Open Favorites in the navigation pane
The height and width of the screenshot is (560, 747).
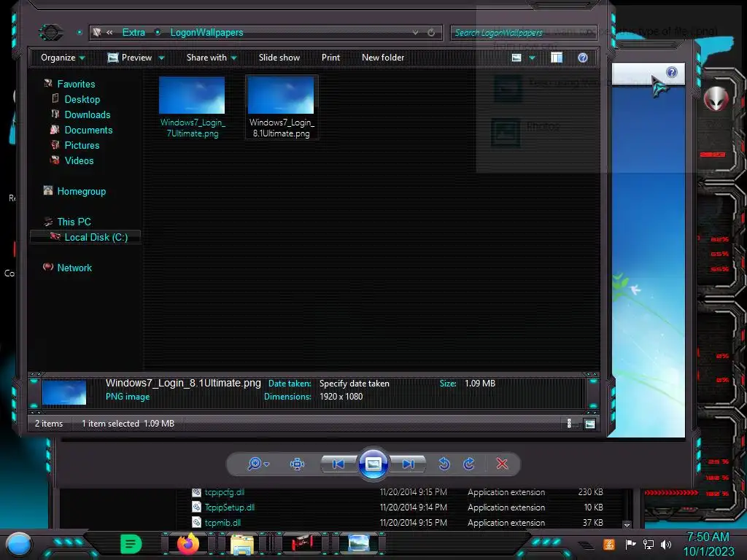(x=76, y=84)
